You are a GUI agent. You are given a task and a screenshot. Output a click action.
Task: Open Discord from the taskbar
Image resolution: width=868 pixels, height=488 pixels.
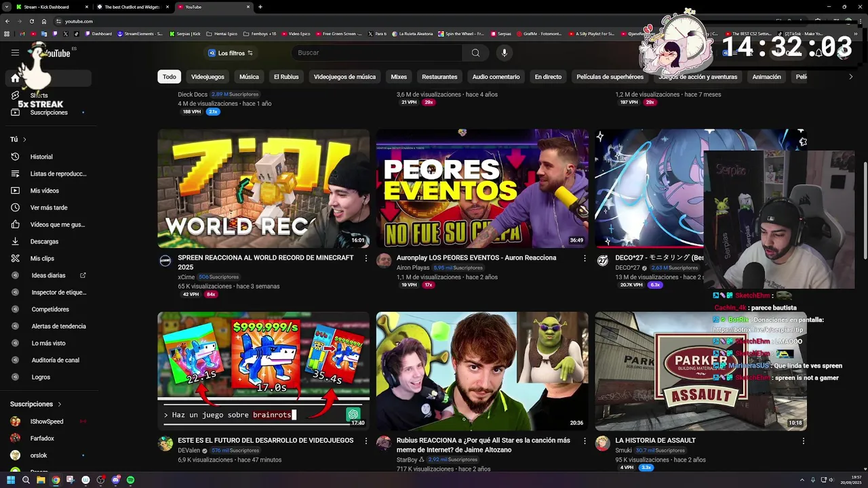coord(115,480)
